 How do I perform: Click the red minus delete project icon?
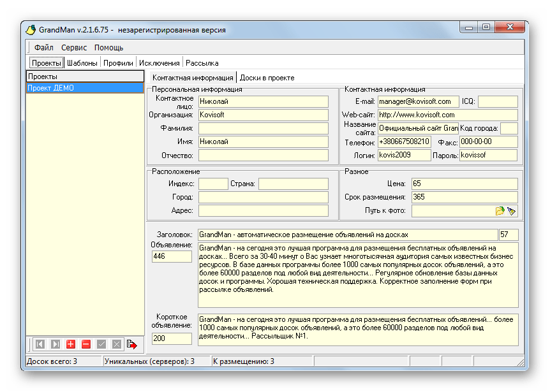point(86,344)
